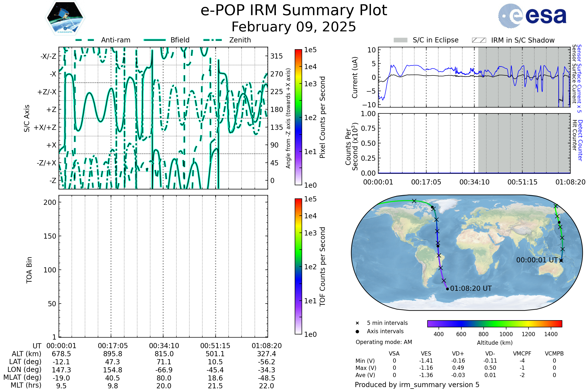Click the IRM in S/C Shadow hatched swatch
This screenshot has height=392, width=588.
[479, 40]
